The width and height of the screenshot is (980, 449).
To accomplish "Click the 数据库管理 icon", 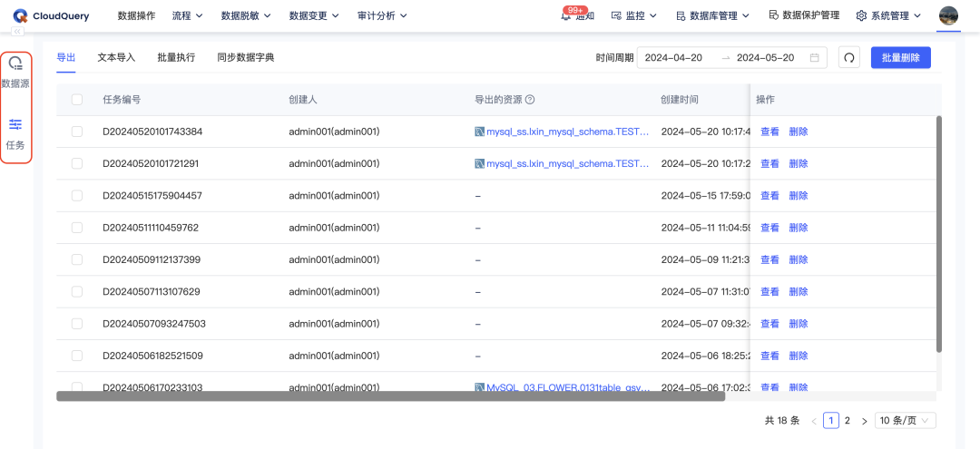I will pos(681,15).
